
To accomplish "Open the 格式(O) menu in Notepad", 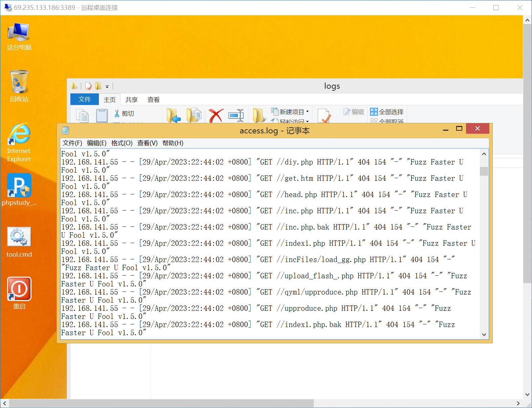I will (122, 143).
